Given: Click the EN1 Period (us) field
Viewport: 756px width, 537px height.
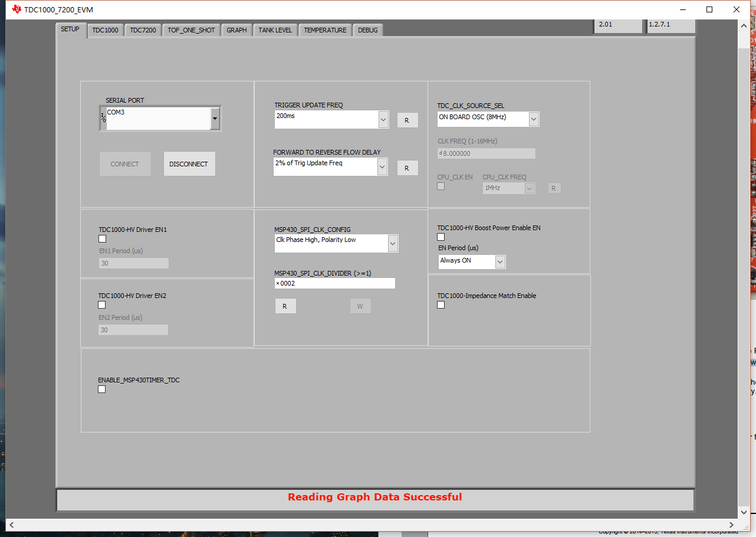Looking at the screenshot, I should [134, 263].
